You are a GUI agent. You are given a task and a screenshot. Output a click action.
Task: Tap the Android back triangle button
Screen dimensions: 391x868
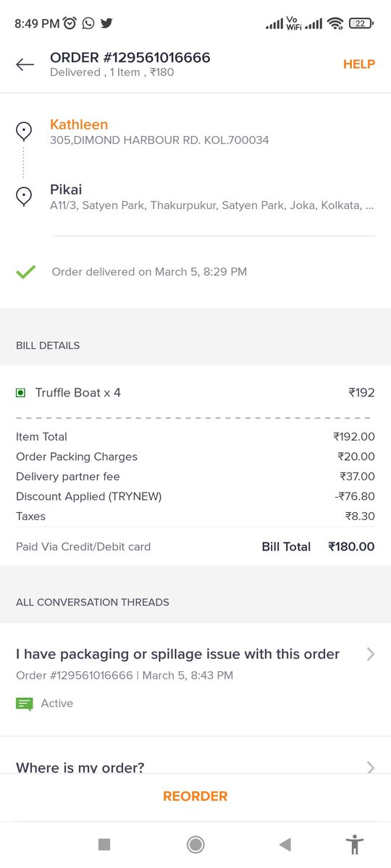coord(285,844)
